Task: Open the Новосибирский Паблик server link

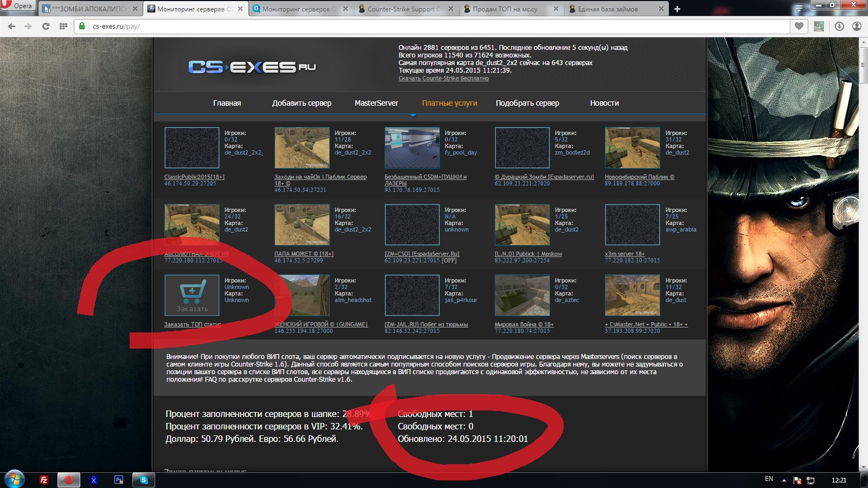Action: point(640,177)
